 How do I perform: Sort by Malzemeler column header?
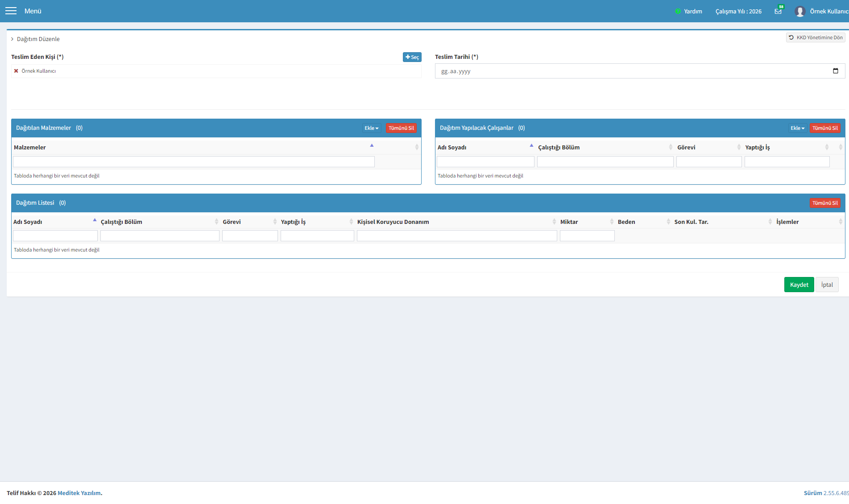click(x=194, y=147)
